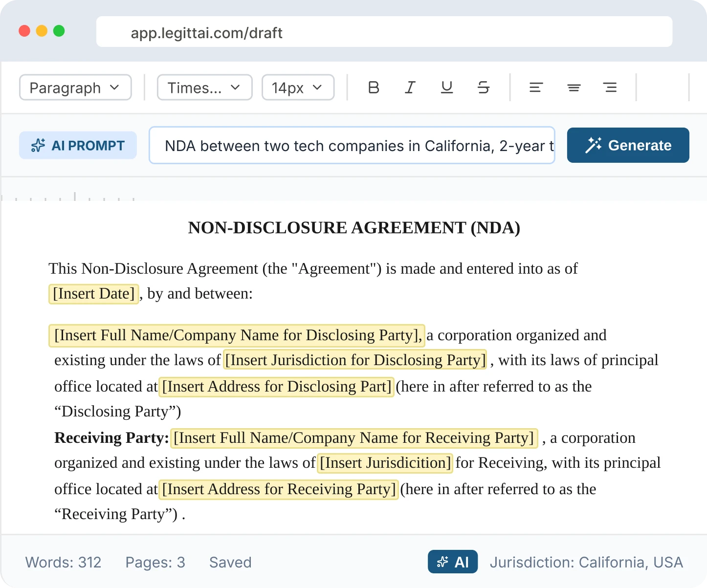Click the Pages: 3 status entry
The image size is (707, 588).
(155, 562)
